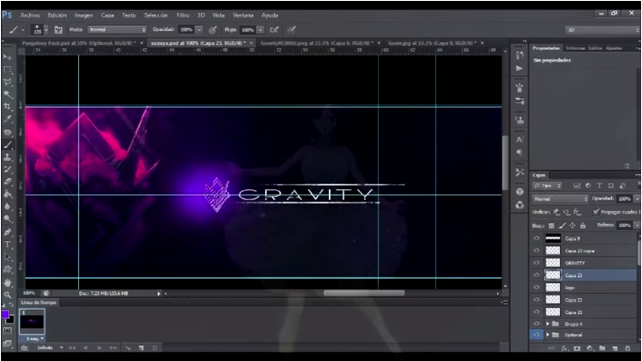The width and height of the screenshot is (642, 361).
Task: Open the Ventana menu
Action: 243,15
